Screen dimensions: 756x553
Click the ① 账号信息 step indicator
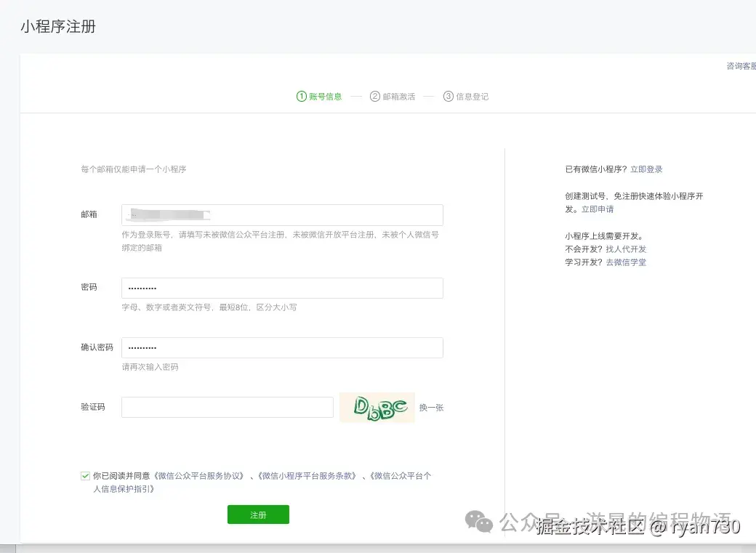click(320, 96)
